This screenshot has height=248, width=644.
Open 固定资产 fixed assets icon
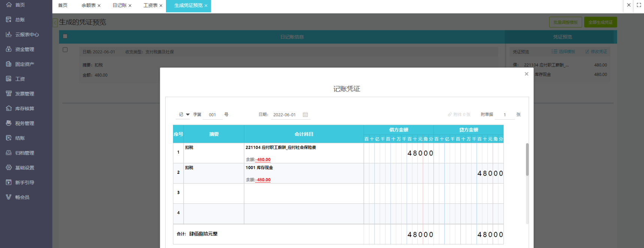point(9,64)
